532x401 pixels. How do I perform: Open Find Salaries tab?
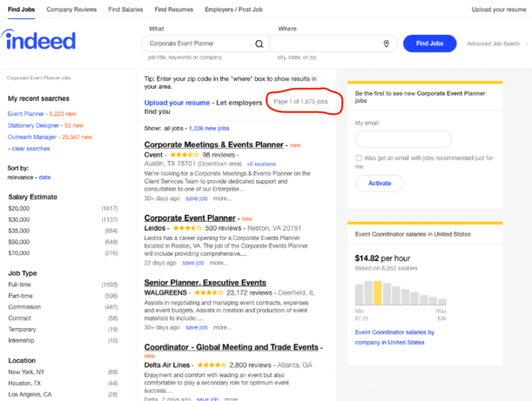click(125, 9)
